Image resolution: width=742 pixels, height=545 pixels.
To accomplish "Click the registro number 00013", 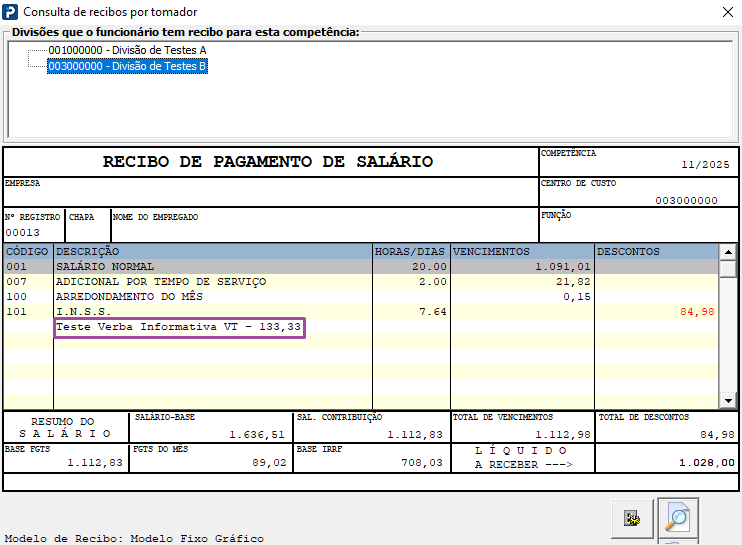I will 22,233.
